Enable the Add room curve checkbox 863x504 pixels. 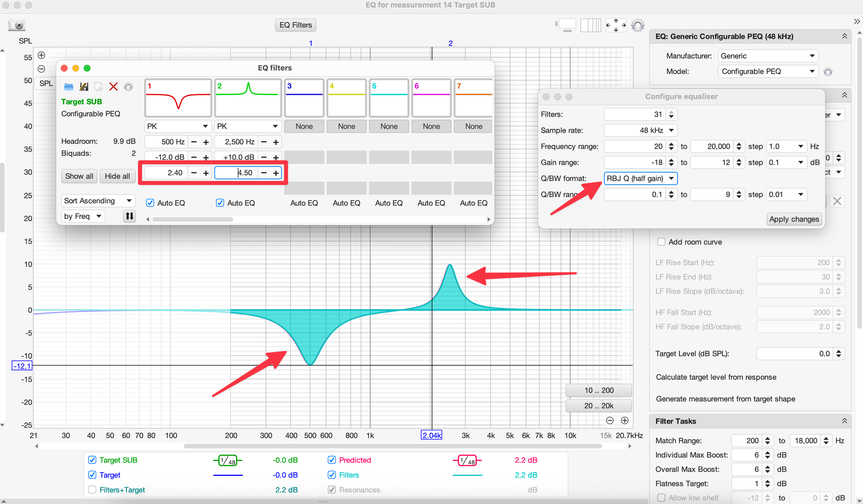click(661, 242)
